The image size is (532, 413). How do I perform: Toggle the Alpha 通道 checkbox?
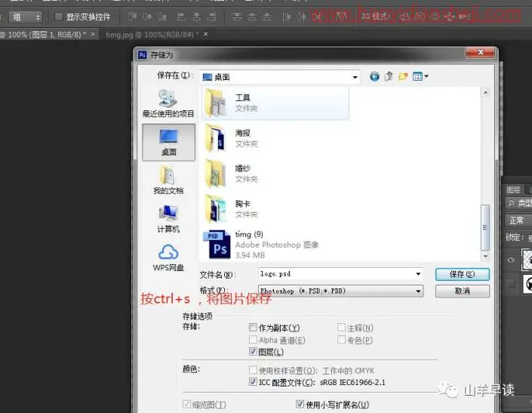click(x=253, y=340)
